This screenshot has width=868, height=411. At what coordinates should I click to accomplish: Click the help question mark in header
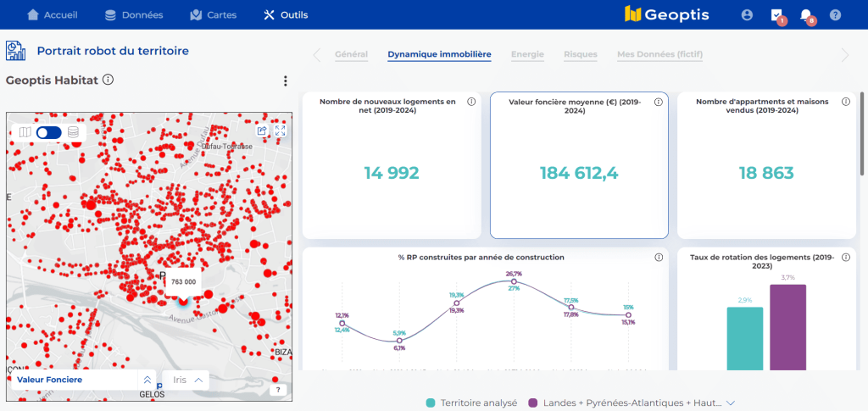point(836,15)
